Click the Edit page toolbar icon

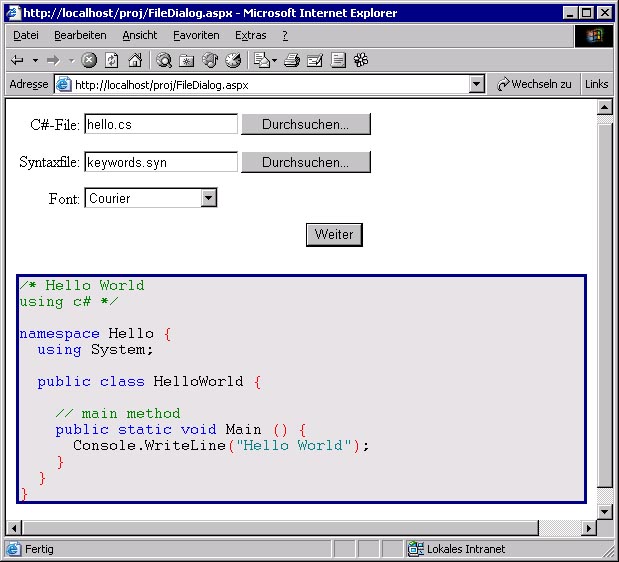tap(315, 60)
